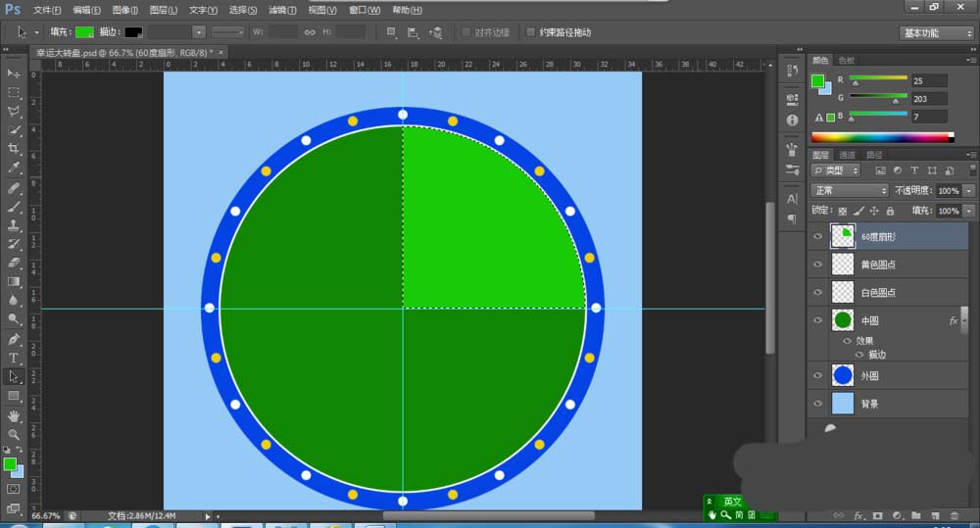The height and width of the screenshot is (528, 980).
Task: Switch to the 路径 tab
Action: (874, 155)
